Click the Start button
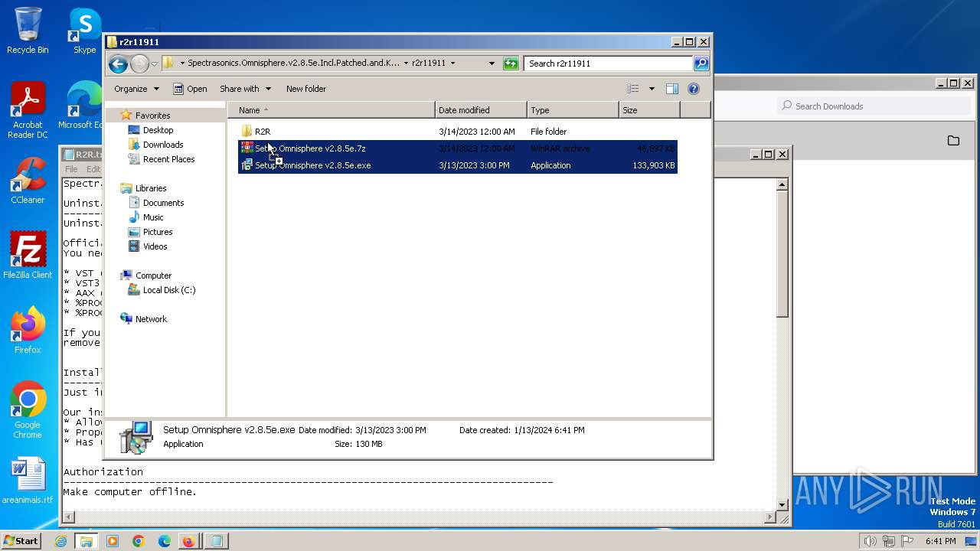 (x=21, y=541)
